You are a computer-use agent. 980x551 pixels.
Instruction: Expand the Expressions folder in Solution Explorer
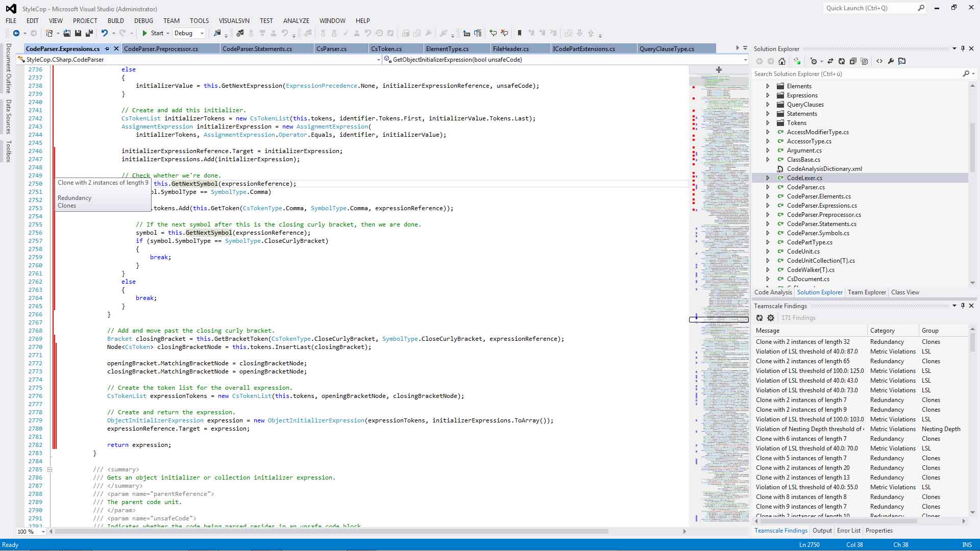pos(768,95)
